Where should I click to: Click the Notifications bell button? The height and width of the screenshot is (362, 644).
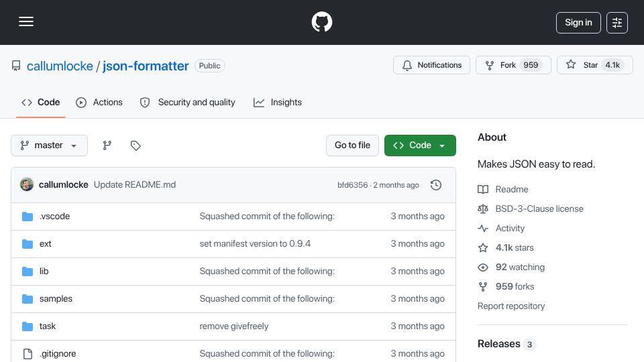pos(431,65)
